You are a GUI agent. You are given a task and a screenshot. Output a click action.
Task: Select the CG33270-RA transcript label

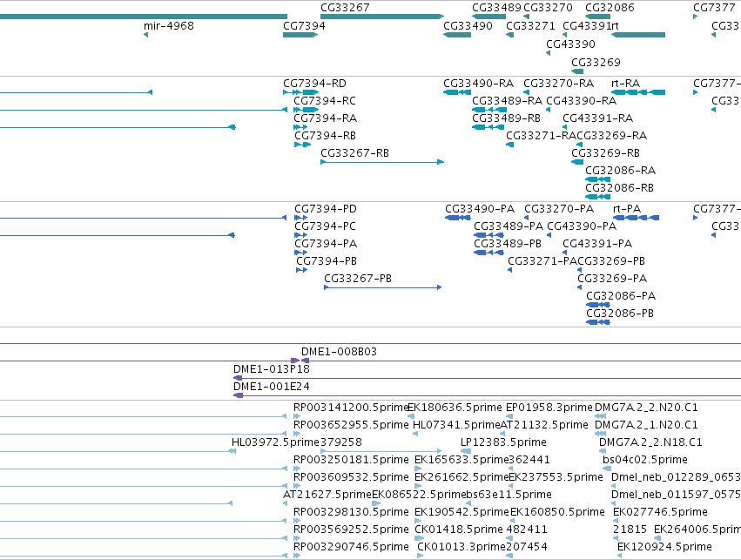click(559, 84)
